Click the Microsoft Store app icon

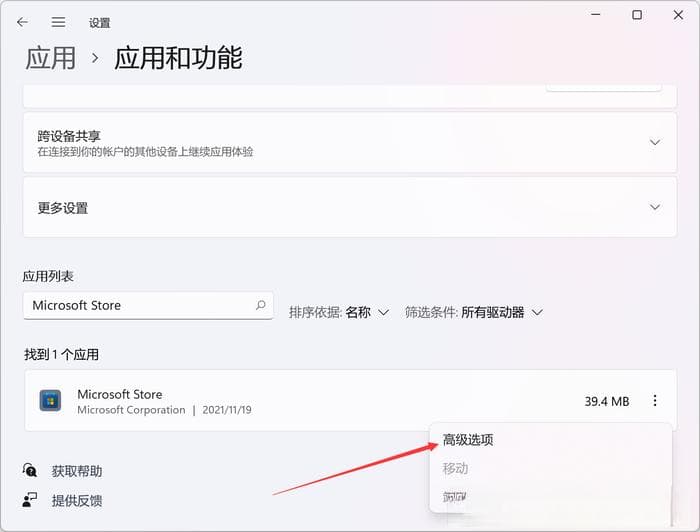tap(50, 400)
